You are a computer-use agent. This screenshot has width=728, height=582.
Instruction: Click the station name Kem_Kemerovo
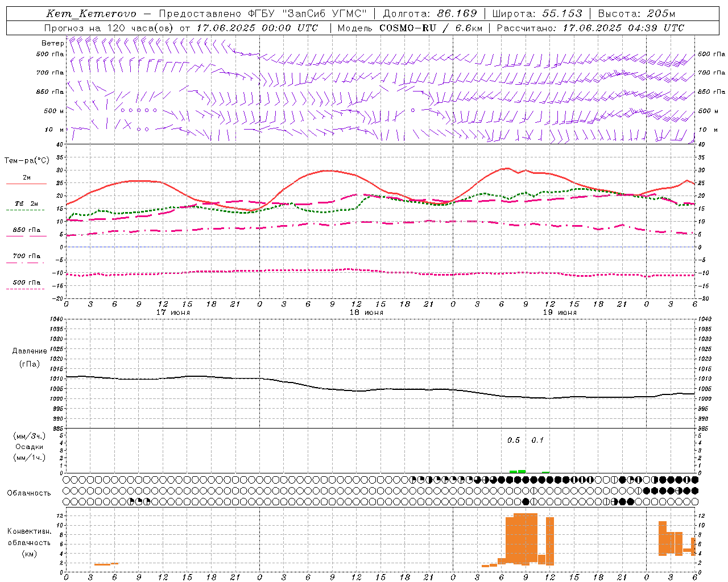91,14
